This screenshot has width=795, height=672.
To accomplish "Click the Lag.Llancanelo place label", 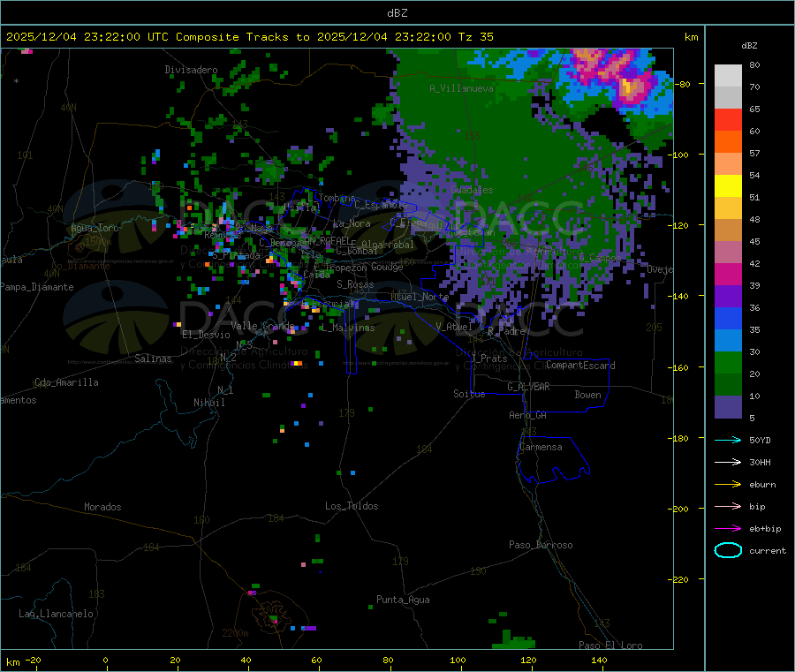I will pos(57,614).
